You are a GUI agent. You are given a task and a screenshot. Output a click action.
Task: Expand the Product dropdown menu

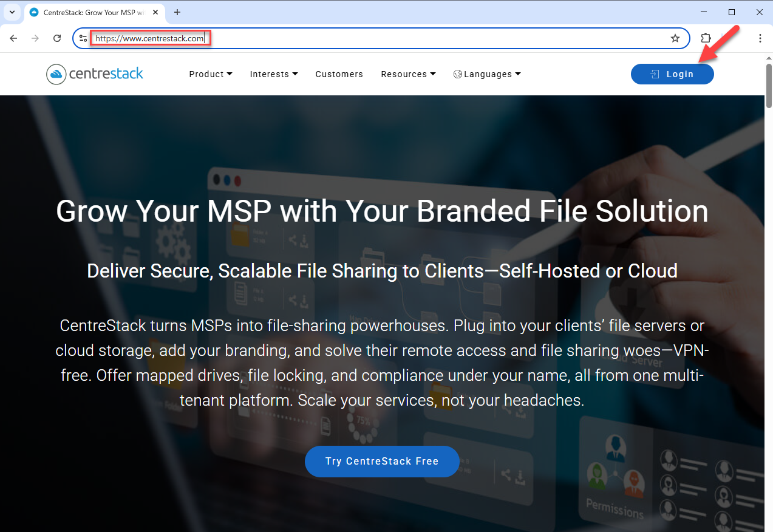click(x=210, y=74)
